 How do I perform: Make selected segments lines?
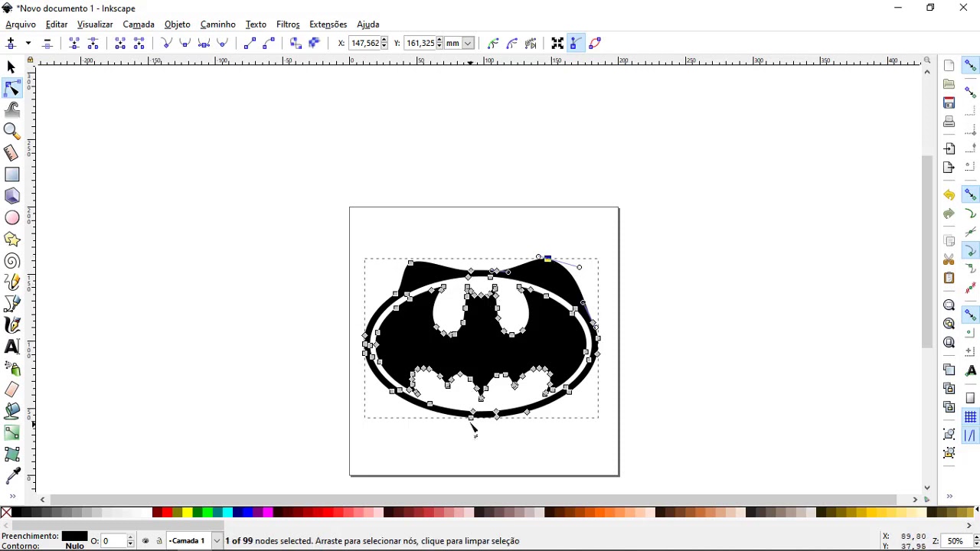tap(250, 43)
